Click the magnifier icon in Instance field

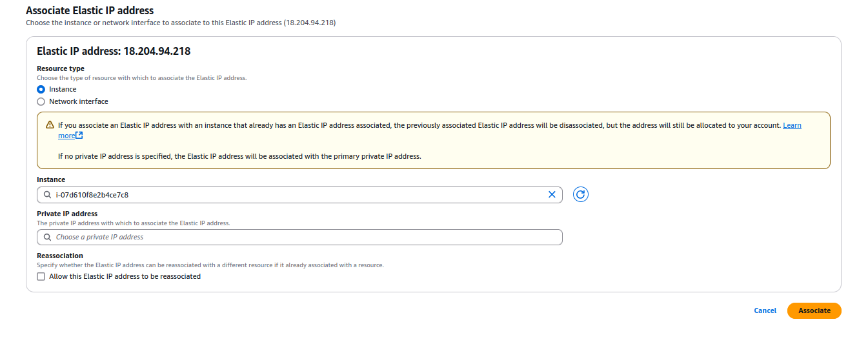tap(47, 194)
